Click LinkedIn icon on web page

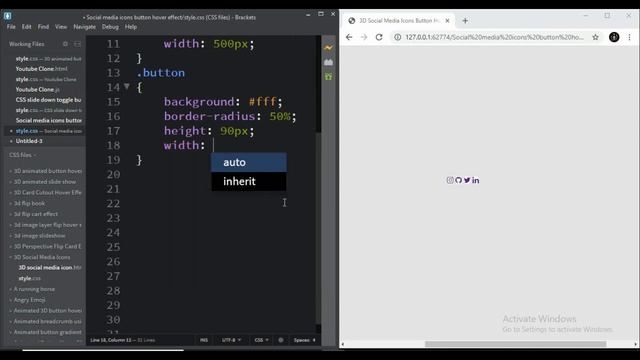tap(476, 180)
